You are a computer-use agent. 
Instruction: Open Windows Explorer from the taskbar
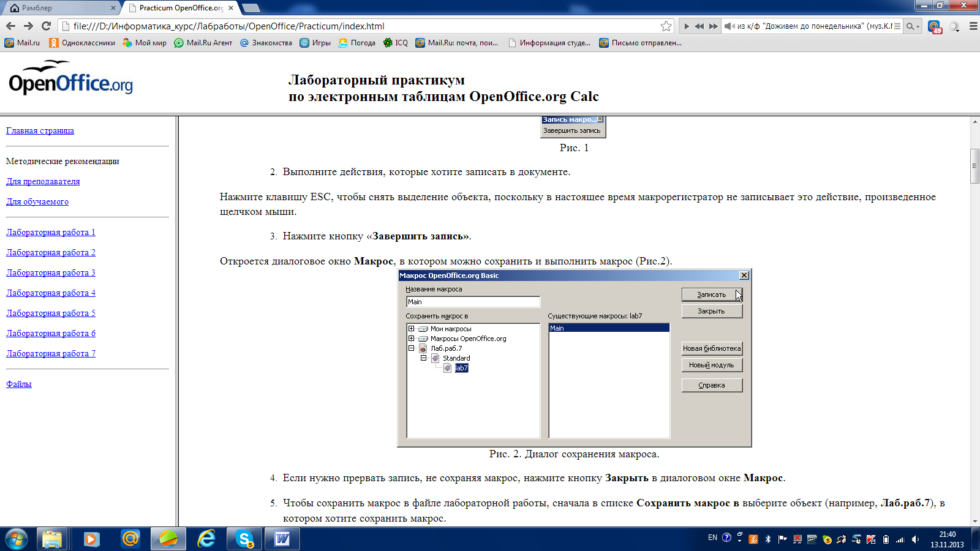[x=52, y=539]
